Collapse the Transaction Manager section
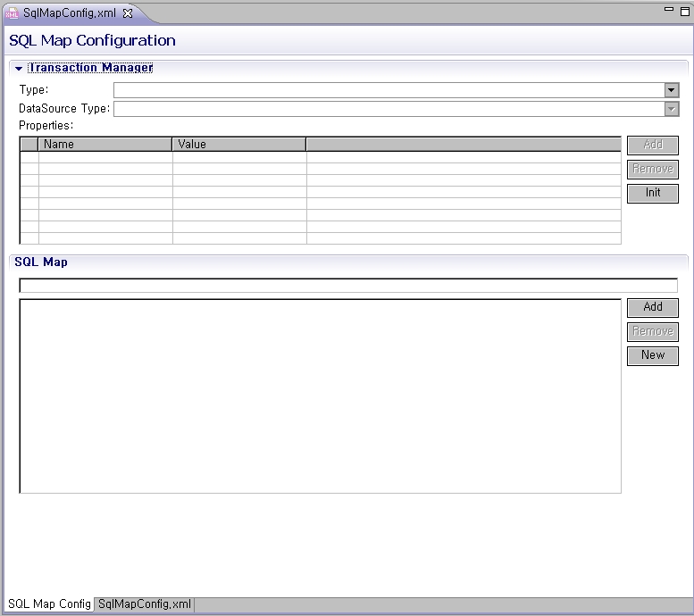The height and width of the screenshot is (616, 694). pos(19,69)
